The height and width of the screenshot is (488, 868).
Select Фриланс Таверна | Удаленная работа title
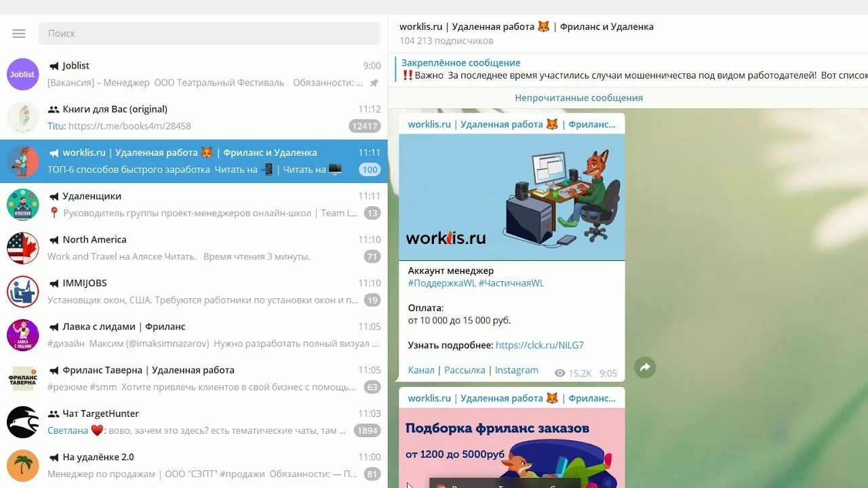(x=149, y=370)
